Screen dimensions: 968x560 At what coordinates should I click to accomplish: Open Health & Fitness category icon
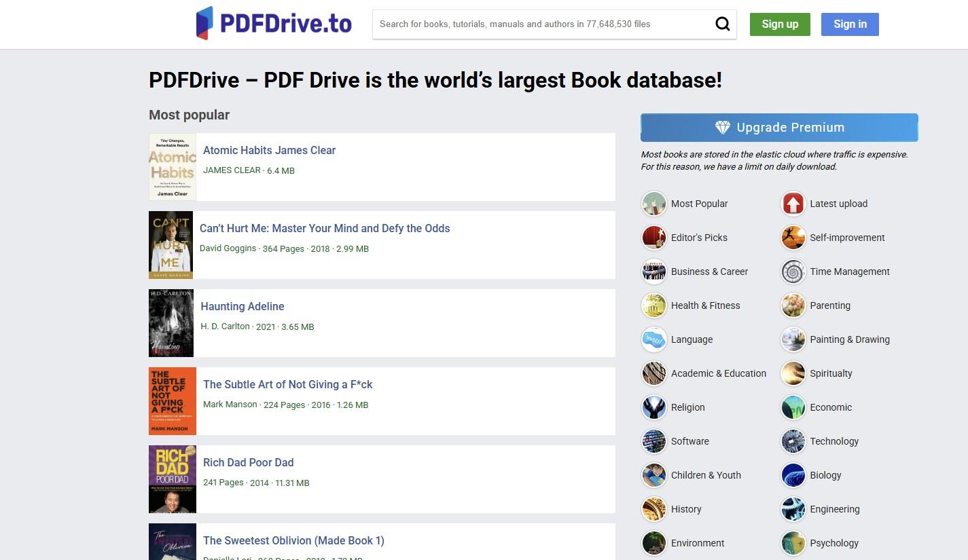(654, 305)
